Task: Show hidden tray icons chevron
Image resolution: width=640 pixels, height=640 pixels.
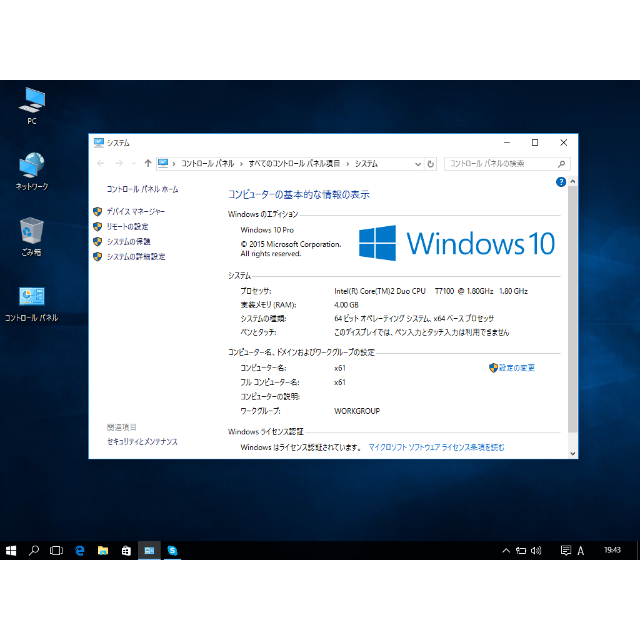Action: pyautogui.click(x=506, y=551)
